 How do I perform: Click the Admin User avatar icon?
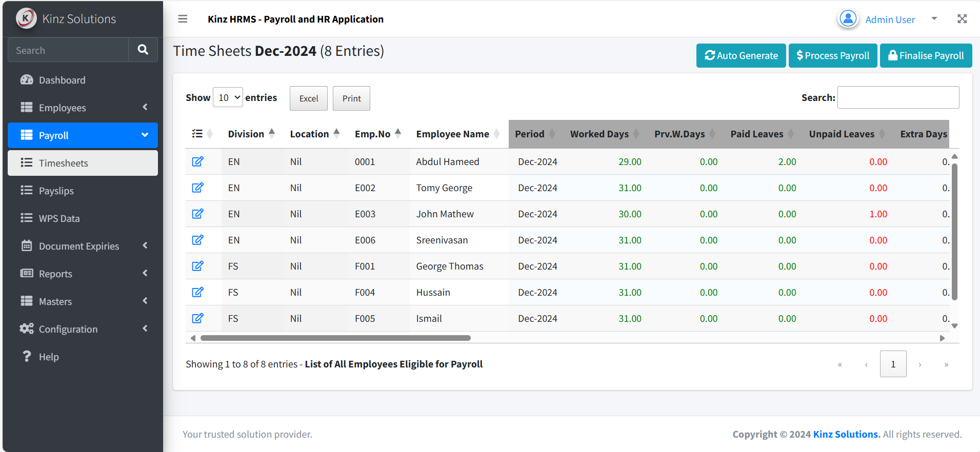point(848,19)
